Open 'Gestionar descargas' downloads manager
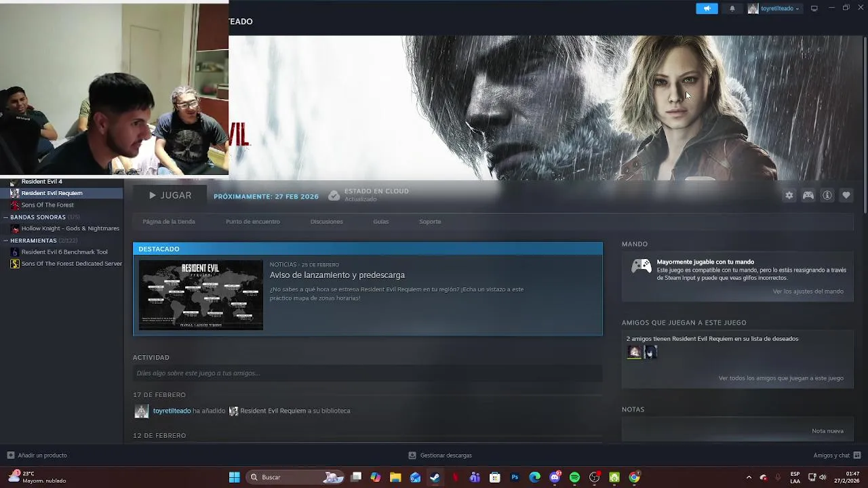The image size is (868, 488). click(x=440, y=455)
